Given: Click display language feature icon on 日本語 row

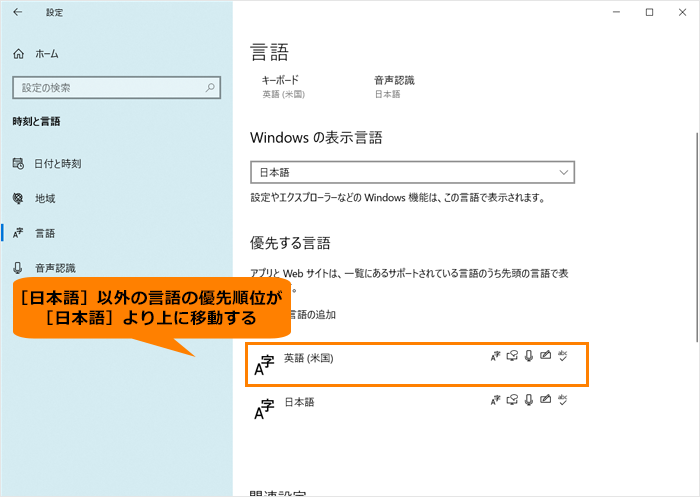Looking at the screenshot, I should pyautogui.click(x=496, y=400).
